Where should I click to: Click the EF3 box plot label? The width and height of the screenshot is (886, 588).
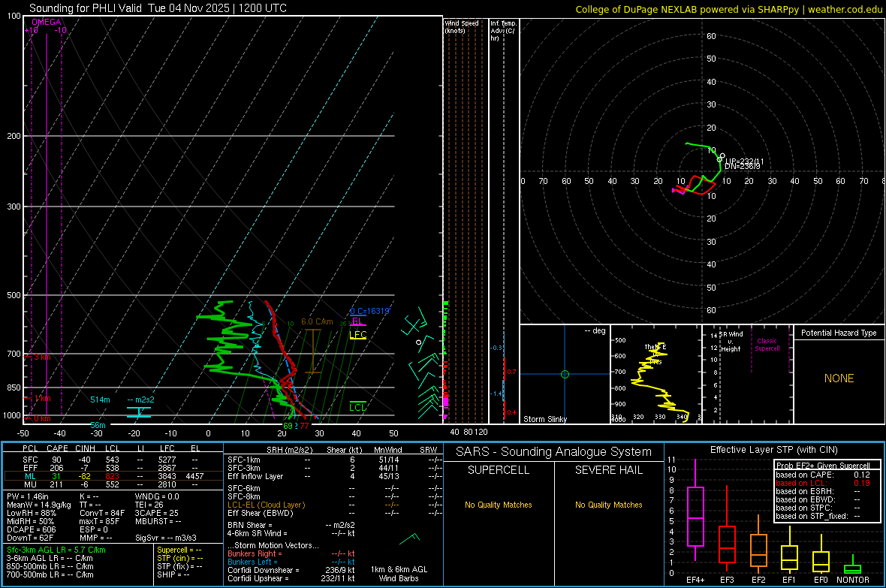click(727, 580)
